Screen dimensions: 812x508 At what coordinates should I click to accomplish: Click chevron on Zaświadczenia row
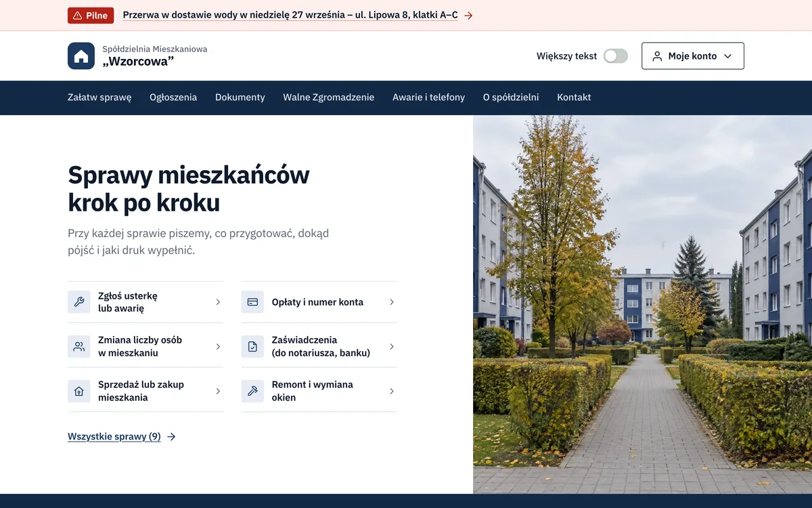(x=392, y=347)
